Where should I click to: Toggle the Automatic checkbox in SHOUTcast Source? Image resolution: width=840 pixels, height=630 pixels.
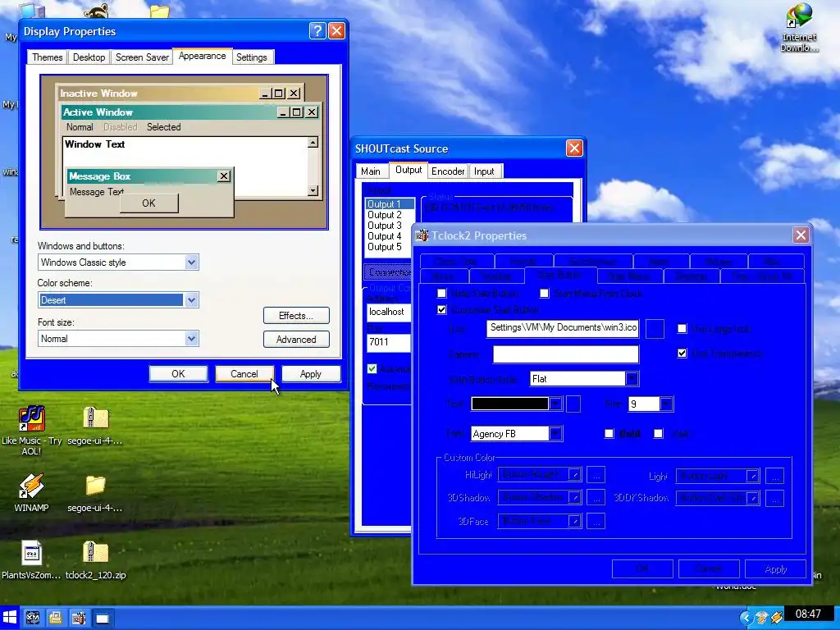[372, 369]
